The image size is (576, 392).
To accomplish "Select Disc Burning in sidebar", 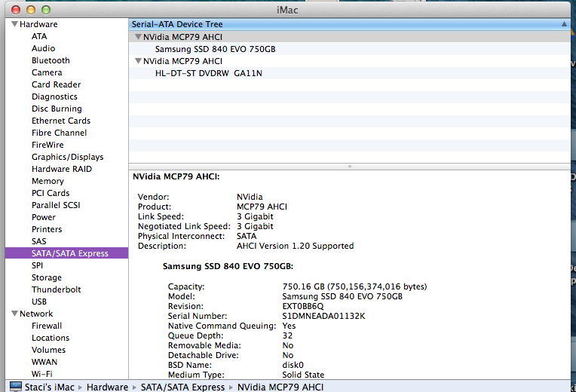I will pyautogui.click(x=57, y=109).
